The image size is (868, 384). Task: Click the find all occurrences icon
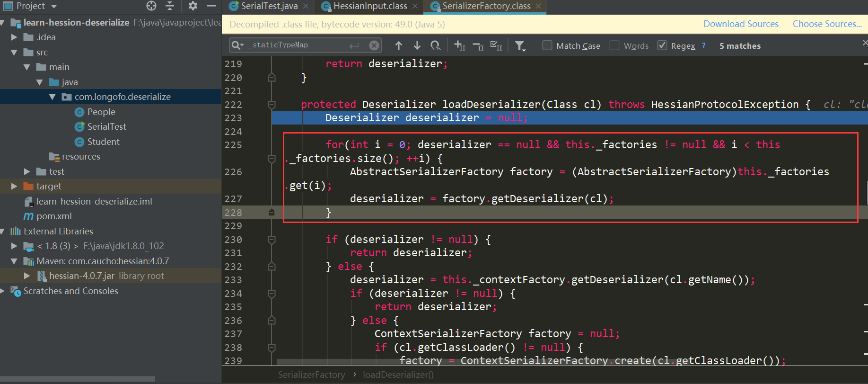click(435, 45)
